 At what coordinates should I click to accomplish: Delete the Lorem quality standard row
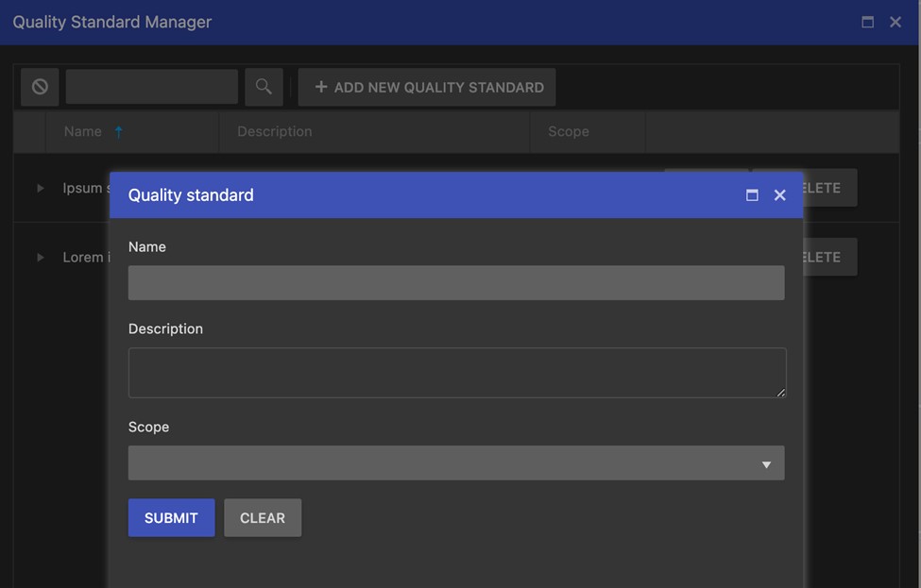[829, 257]
